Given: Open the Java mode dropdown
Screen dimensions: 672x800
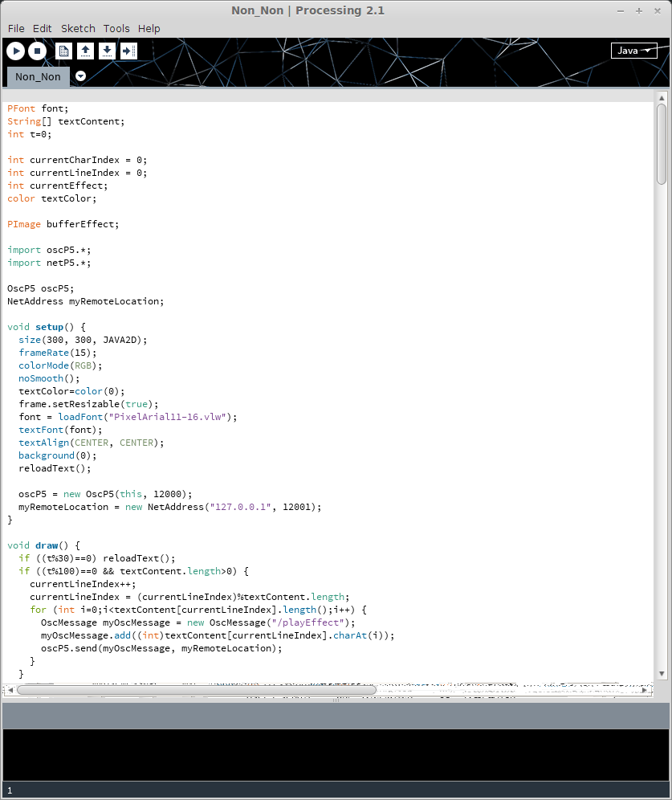Looking at the screenshot, I should [633, 51].
